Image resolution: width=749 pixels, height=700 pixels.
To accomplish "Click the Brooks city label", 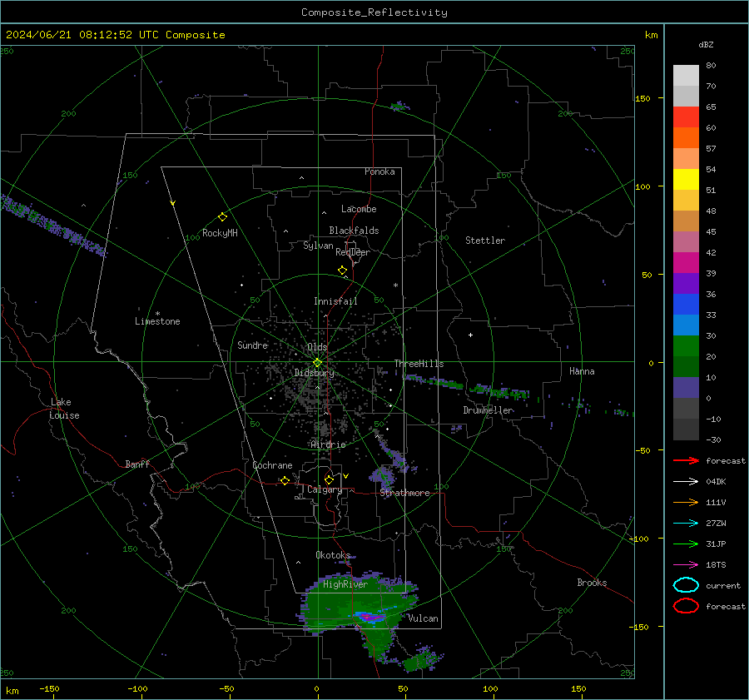I will click(592, 583).
